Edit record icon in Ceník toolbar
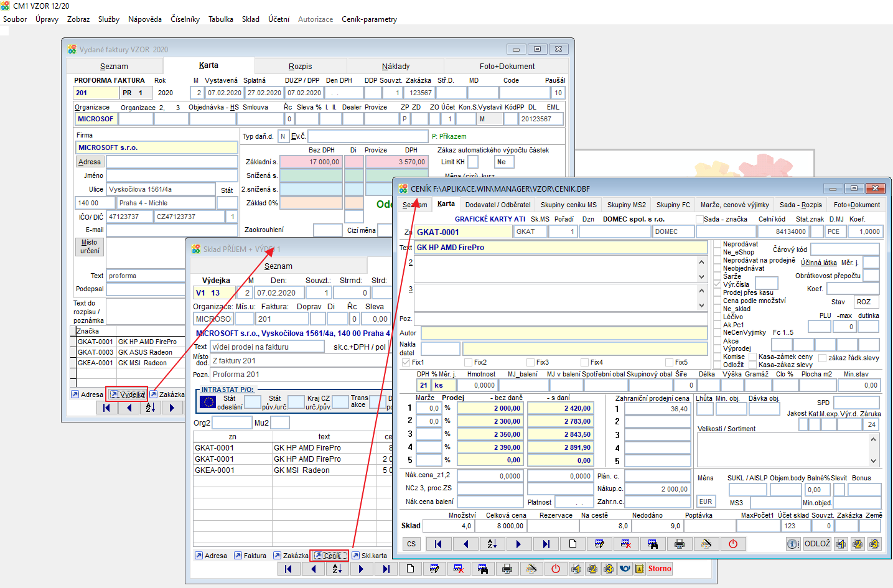The height and width of the screenshot is (588, 893). tap(599, 544)
